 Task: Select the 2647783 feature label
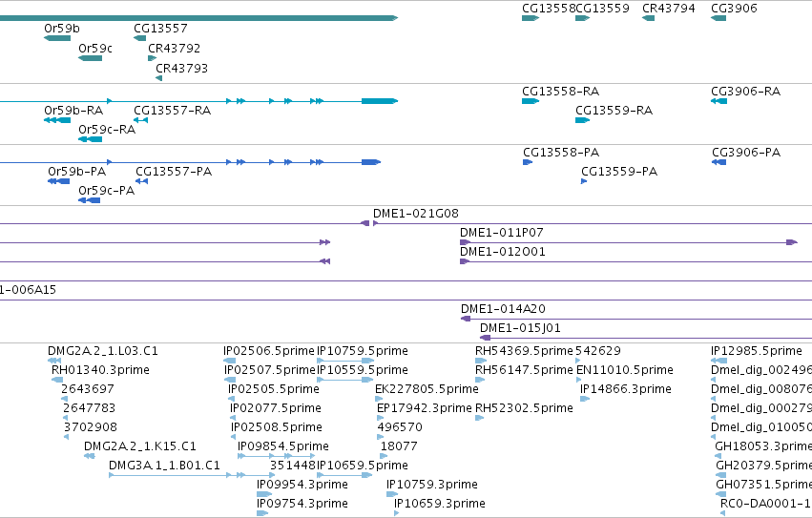click(x=89, y=408)
